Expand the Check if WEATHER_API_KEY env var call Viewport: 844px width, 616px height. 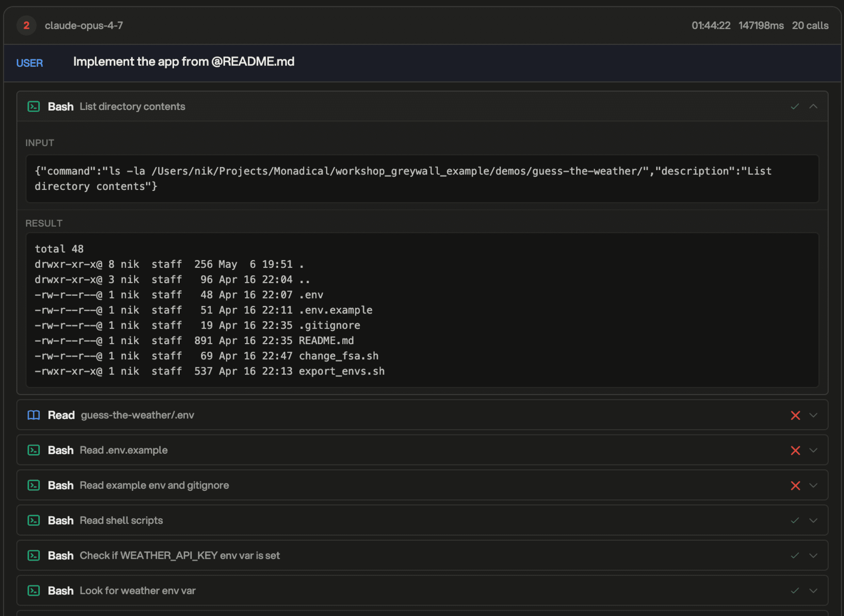click(x=813, y=556)
